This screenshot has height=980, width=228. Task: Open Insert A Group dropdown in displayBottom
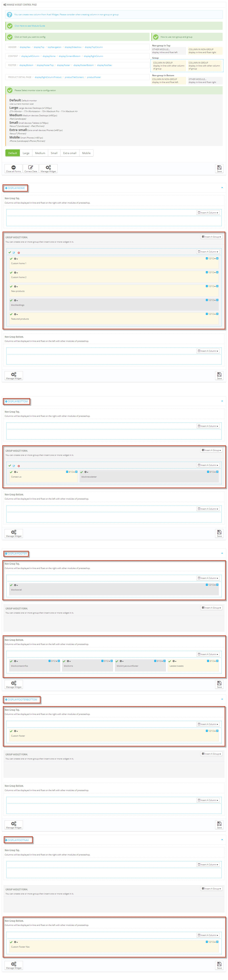pos(211,450)
